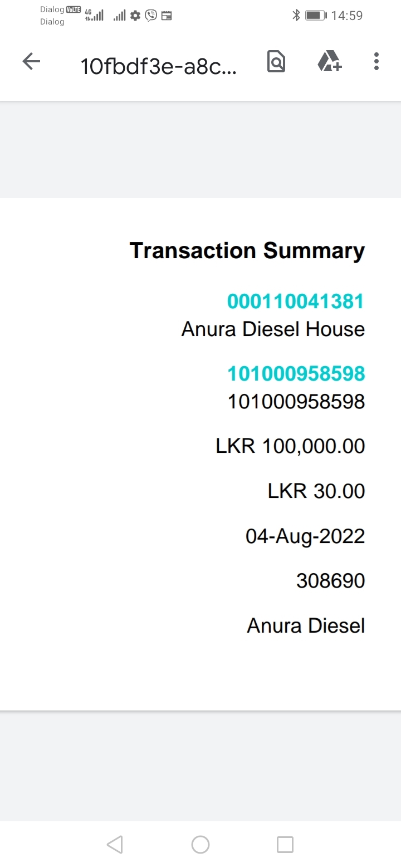Tap the LKR 30.00 fee text
401x868 pixels.
point(316,491)
